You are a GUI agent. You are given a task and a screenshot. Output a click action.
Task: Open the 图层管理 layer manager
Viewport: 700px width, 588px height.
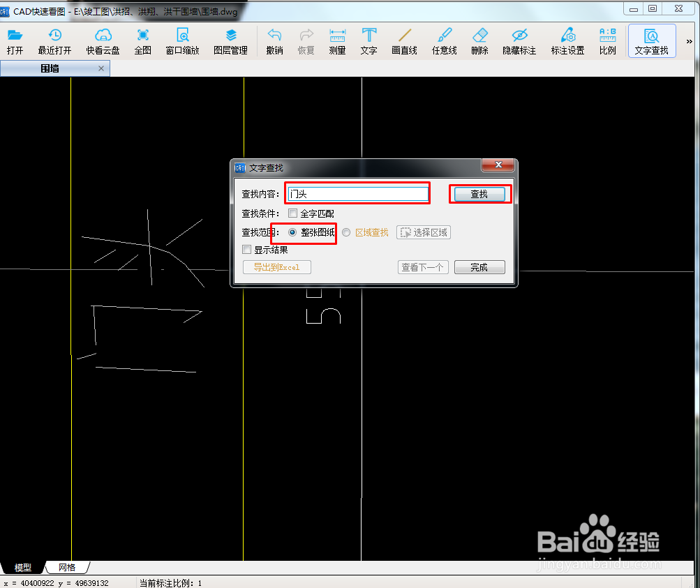[231, 41]
